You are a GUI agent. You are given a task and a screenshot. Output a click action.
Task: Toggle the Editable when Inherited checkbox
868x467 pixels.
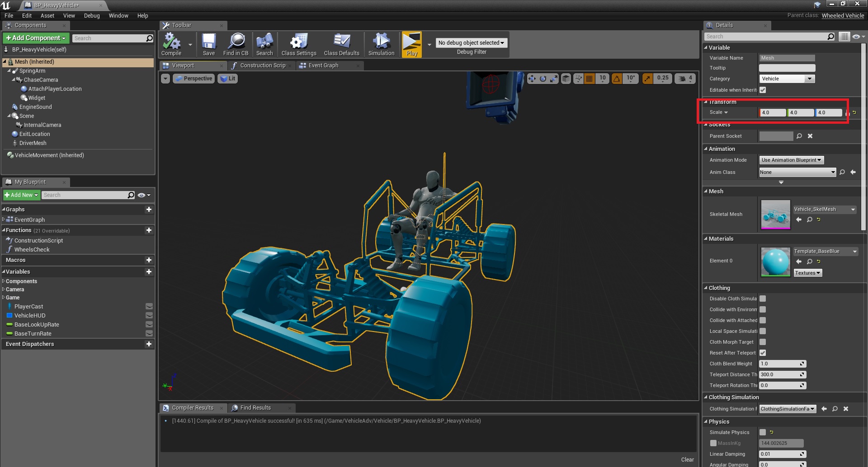coord(763,90)
